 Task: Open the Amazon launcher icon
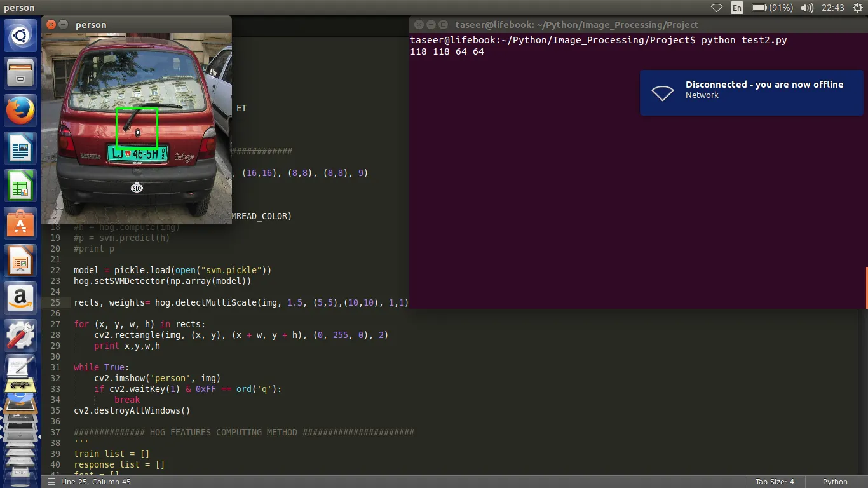[20, 298]
